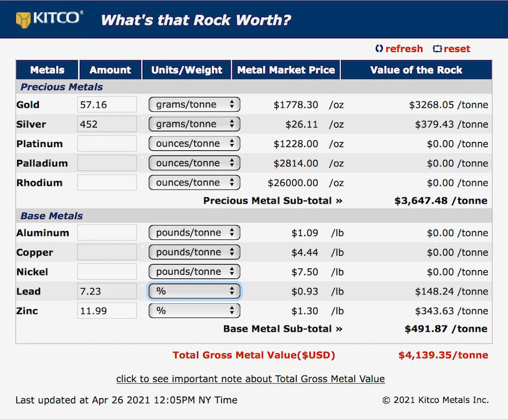Viewport: 508px width, 420px height.
Task: Click the Gold metal label
Action: [28, 105]
